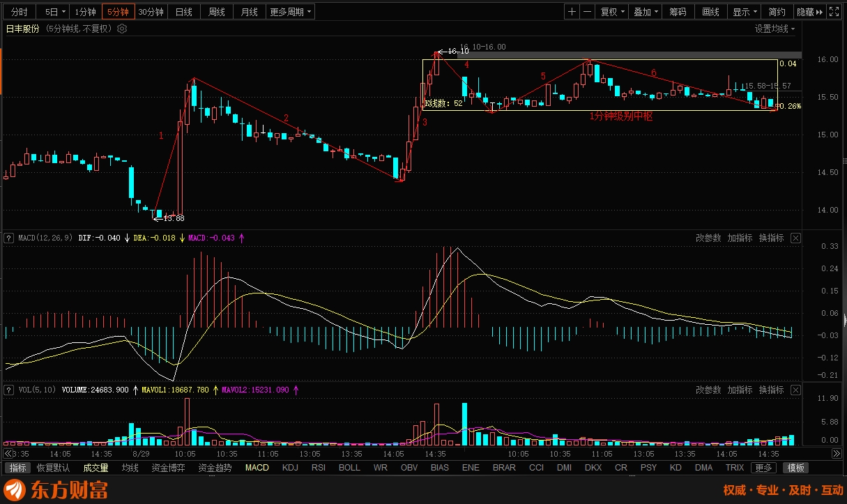Switch to the 月线 tab
This screenshot has width=847, height=504.
pyautogui.click(x=250, y=12)
